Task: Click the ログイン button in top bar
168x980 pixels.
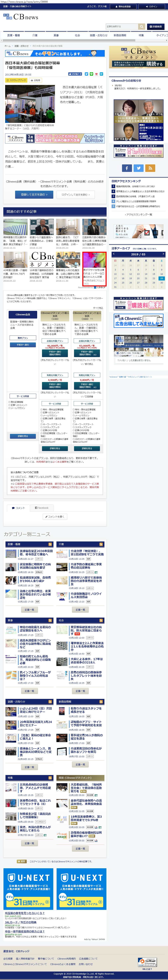Action: click(152, 6)
